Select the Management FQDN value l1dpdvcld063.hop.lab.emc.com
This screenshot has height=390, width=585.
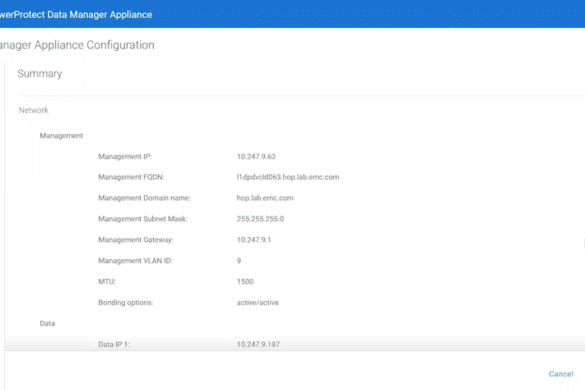tap(288, 177)
